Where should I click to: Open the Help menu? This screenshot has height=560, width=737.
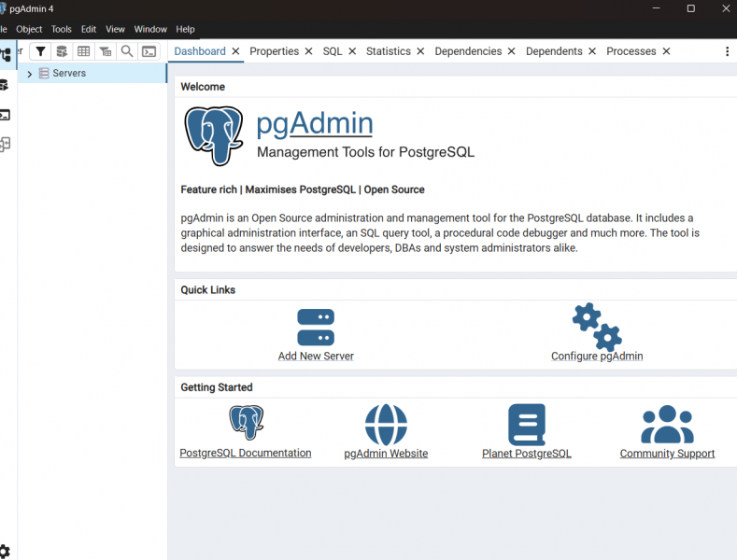[185, 29]
